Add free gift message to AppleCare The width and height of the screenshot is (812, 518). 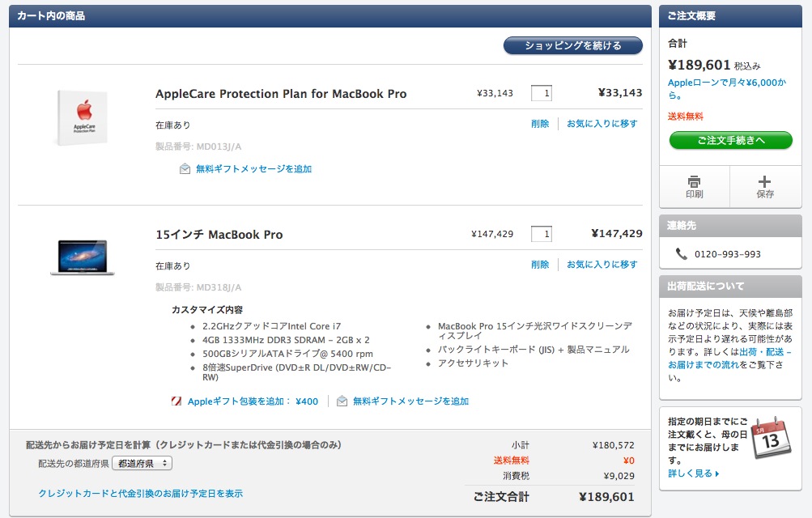coord(253,168)
